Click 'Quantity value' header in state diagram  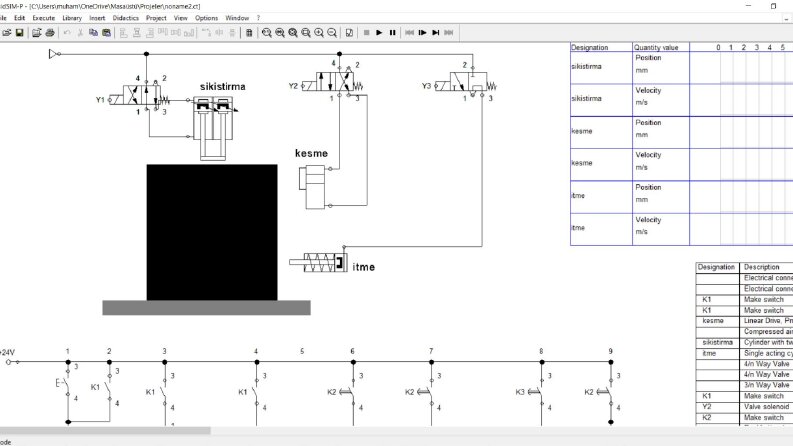656,47
